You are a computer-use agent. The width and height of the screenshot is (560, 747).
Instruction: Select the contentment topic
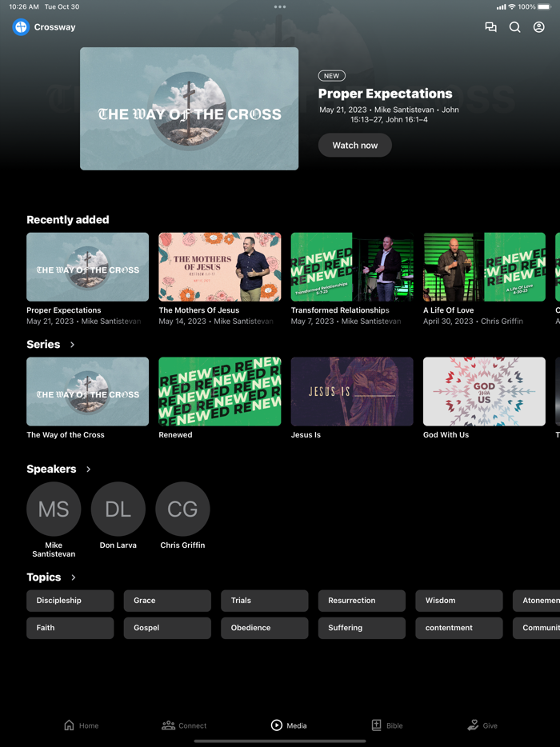point(459,628)
